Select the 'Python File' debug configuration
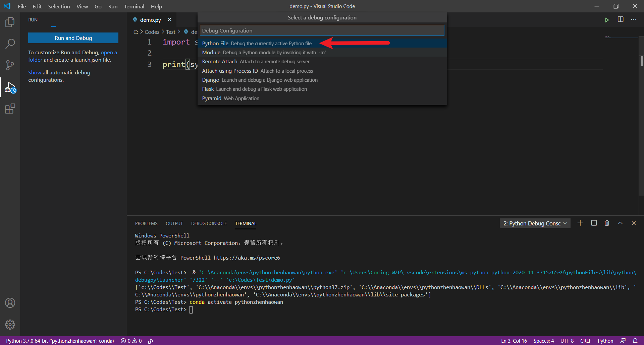Image resolution: width=644 pixels, height=345 pixels. [x=235, y=43]
